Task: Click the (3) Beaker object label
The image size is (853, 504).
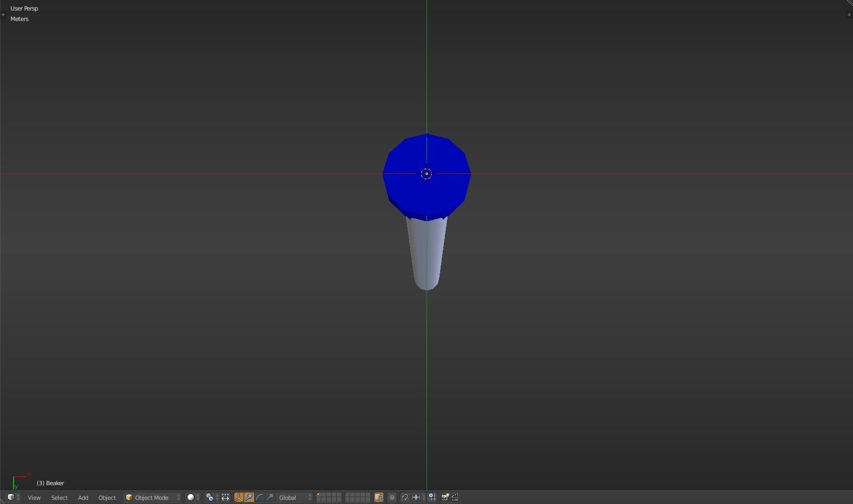Action: coord(50,483)
